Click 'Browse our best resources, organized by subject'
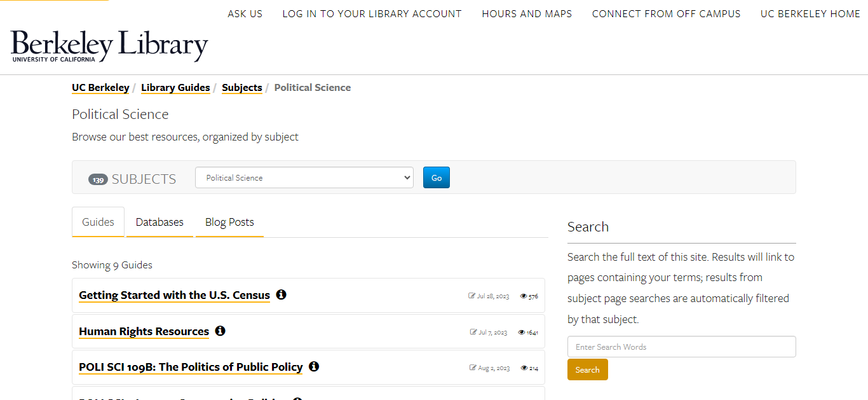The width and height of the screenshot is (868, 400). pos(185,137)
